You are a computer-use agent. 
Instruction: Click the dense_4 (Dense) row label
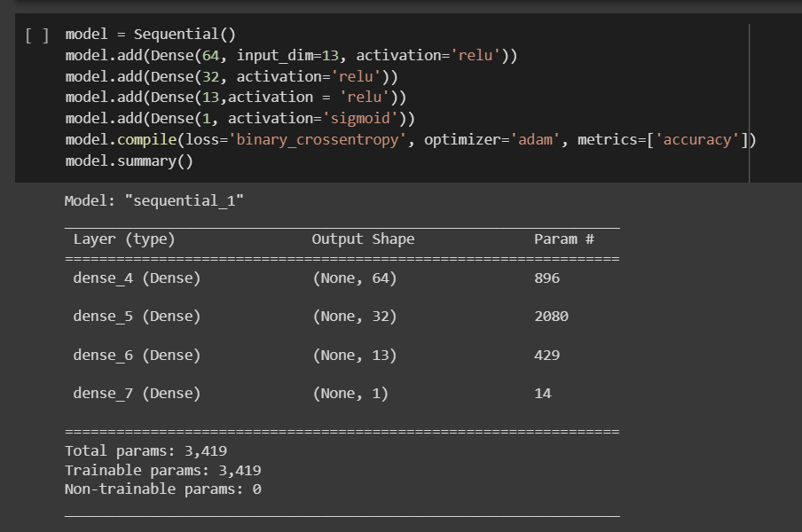pos(137,278)
